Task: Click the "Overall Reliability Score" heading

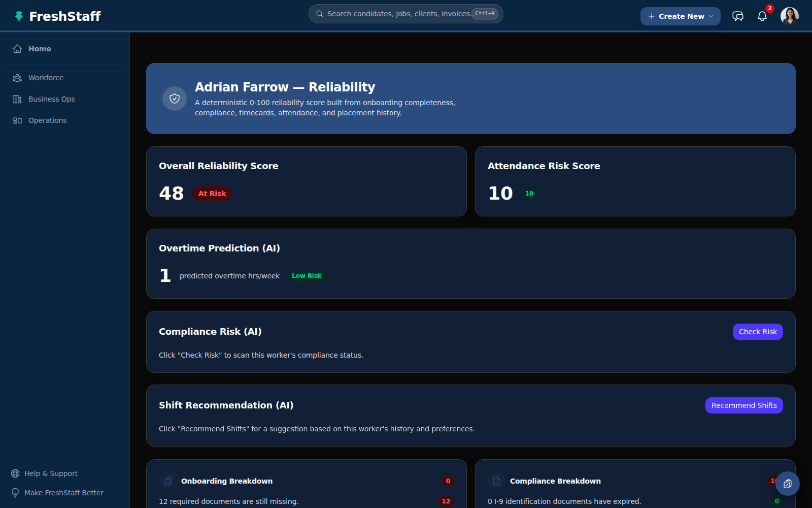Action: tap(219, 166)
